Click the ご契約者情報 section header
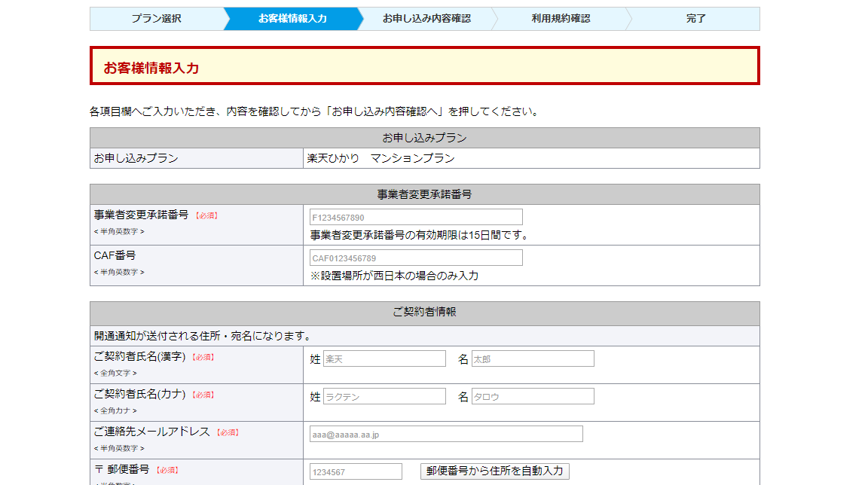The height and width of the screenshot is (485, 868). [425, 312]
